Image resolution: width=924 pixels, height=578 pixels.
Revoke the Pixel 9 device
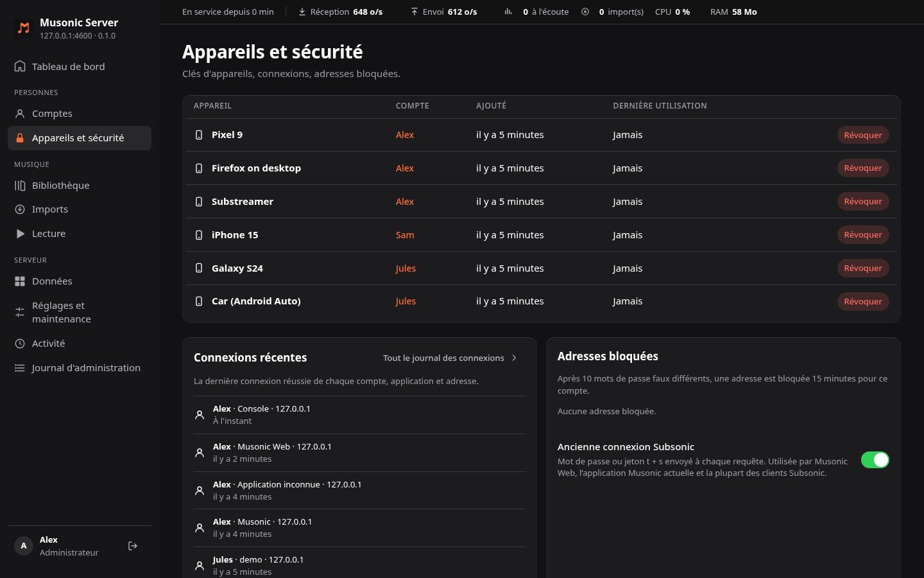[863, 135]
